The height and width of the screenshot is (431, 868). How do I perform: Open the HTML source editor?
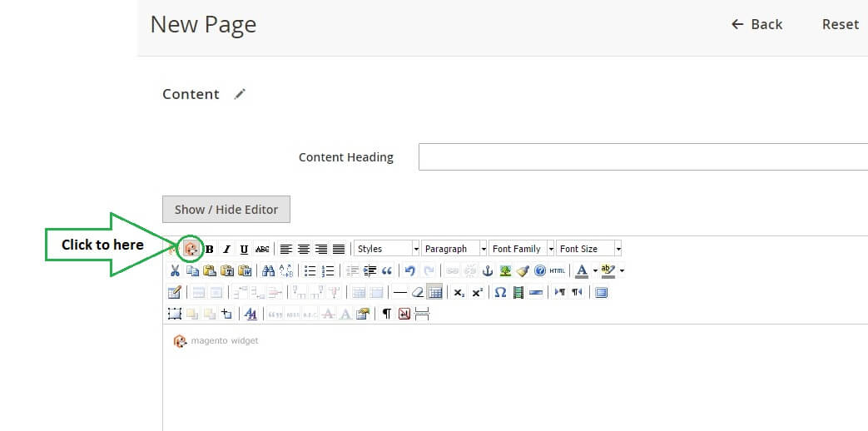pyautogui.click(x=557, y=270)
